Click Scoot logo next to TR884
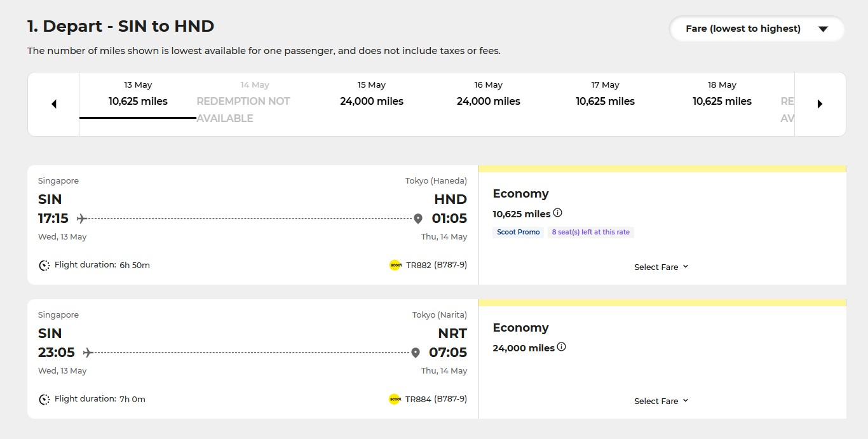Viewport: 868px width, 439px height. point(395,399)
